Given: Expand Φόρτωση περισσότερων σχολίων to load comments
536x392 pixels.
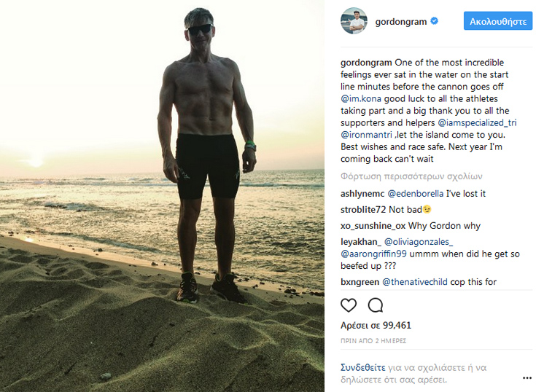Looking at the screenshot, I should pyautogui.click(x=411, y=176).
